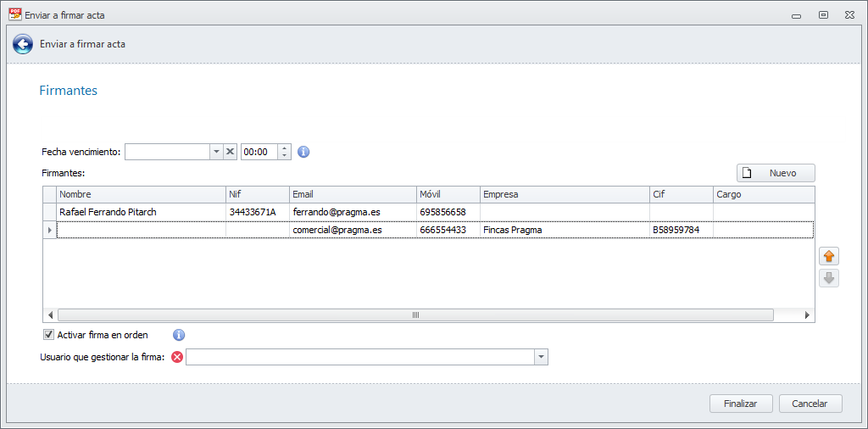Click the red error icon beside Usuario field
Screen dimensions: 868x429
tap(177, 357)
